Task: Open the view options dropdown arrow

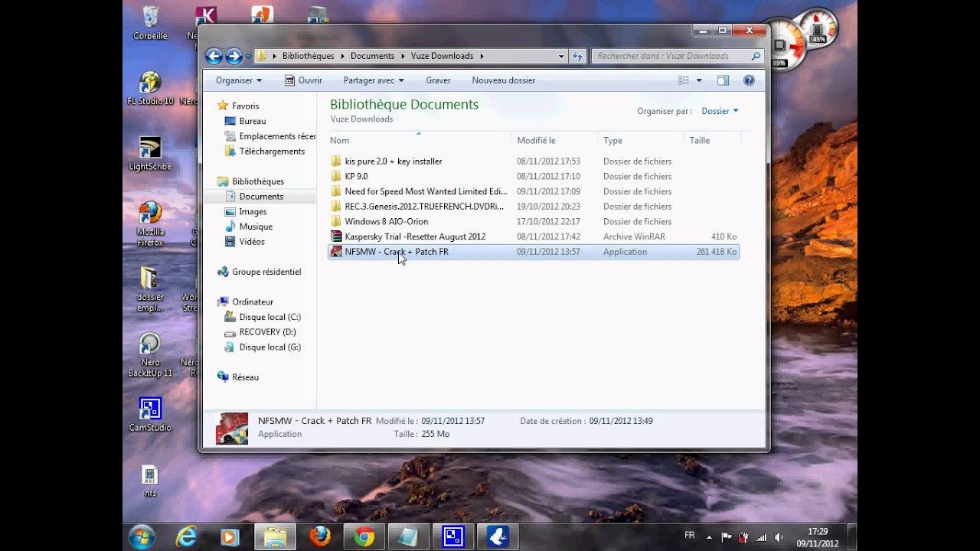Action: coord(699,80)
